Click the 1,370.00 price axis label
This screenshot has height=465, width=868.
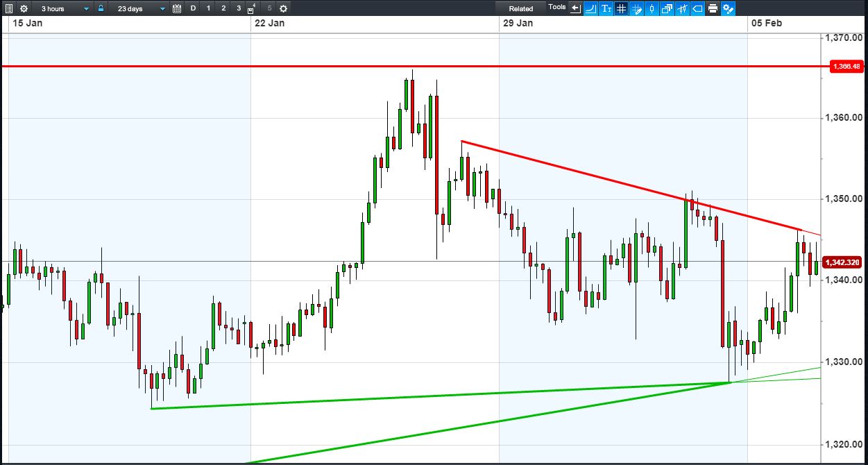(845, 37)
